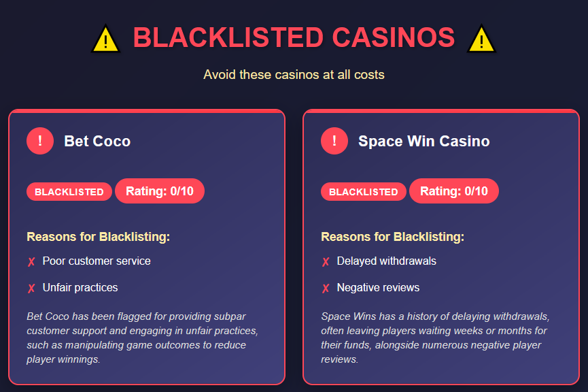588x392 pixels.
Task: Click the exclamation icon beside Space Win Casino
Action: pyautogui.click(x=334, y=141)
